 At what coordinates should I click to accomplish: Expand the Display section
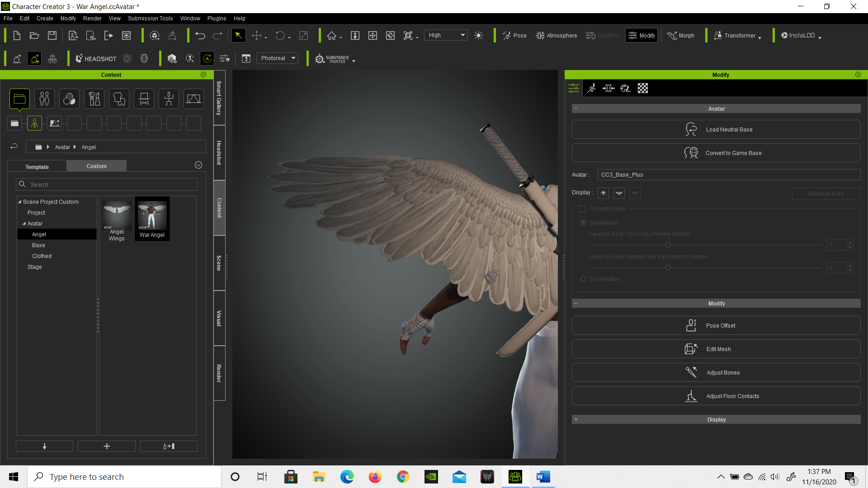tap(576, 419)
